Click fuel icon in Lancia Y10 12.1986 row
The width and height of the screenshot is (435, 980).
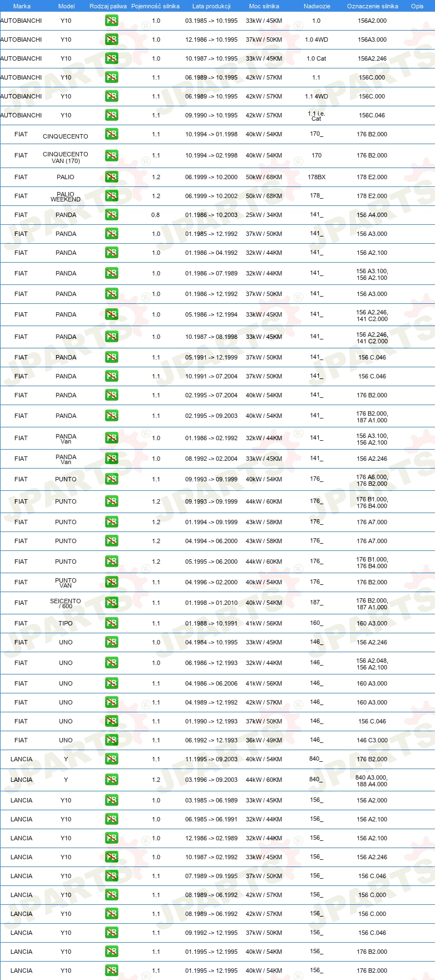pyautogui.click(x=111, y=838)
